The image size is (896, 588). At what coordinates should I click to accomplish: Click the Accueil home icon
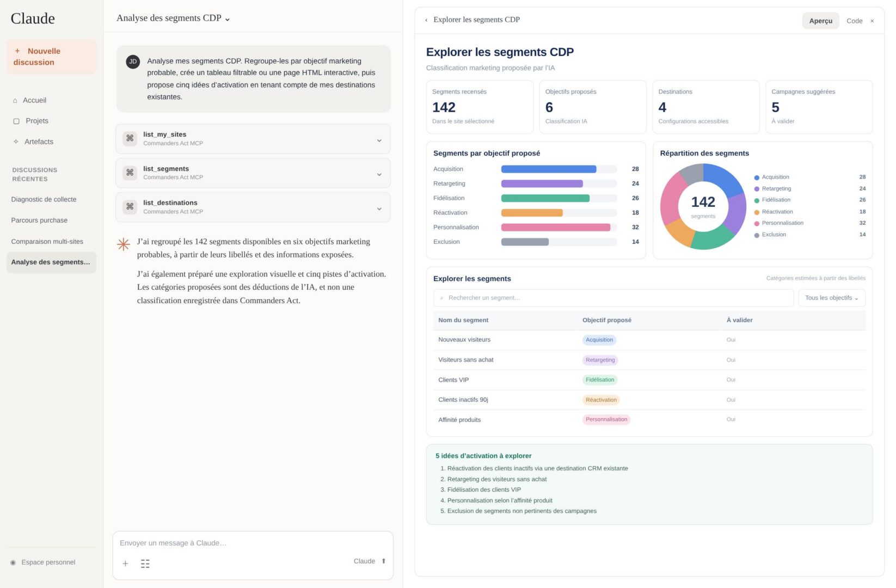point(15,101)
